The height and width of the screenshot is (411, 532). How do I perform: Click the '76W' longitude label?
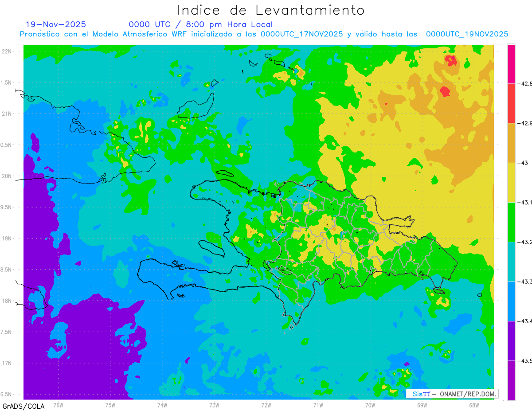[x=58, y=405]
